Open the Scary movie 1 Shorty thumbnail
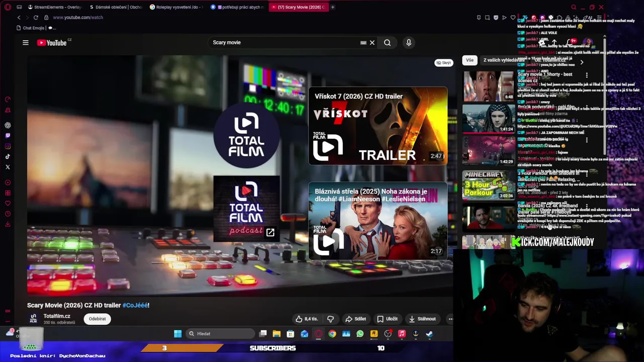This screenshot has height=362, width=644. (x=488, y=86)
